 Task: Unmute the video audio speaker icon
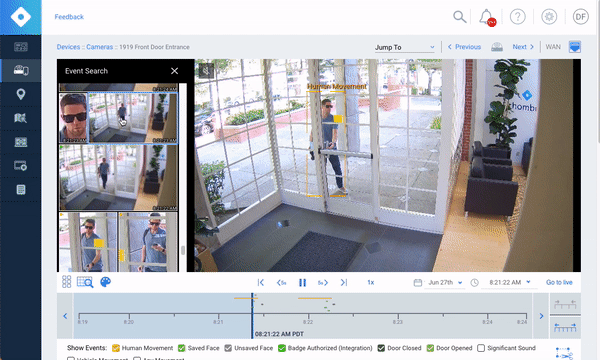206,70
